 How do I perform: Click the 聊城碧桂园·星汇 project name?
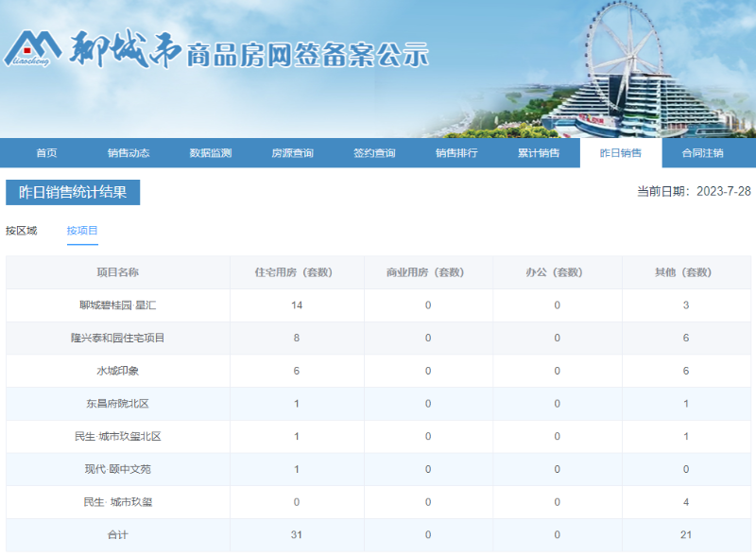(x=116, y=305)
